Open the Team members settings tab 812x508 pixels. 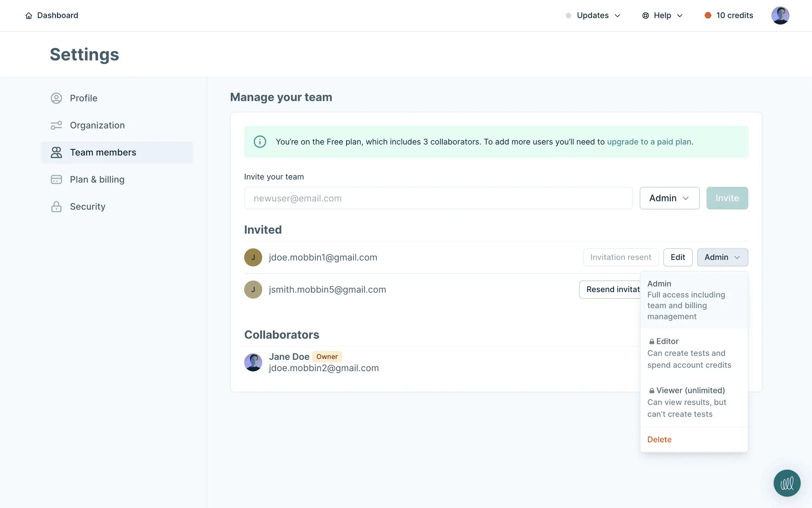(x=103, y=152)
